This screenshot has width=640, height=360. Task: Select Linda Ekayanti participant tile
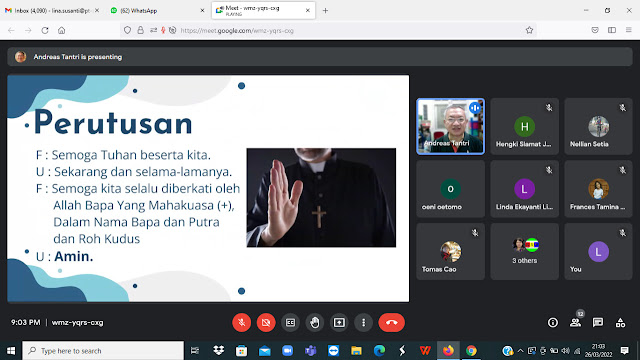(524, 189)
